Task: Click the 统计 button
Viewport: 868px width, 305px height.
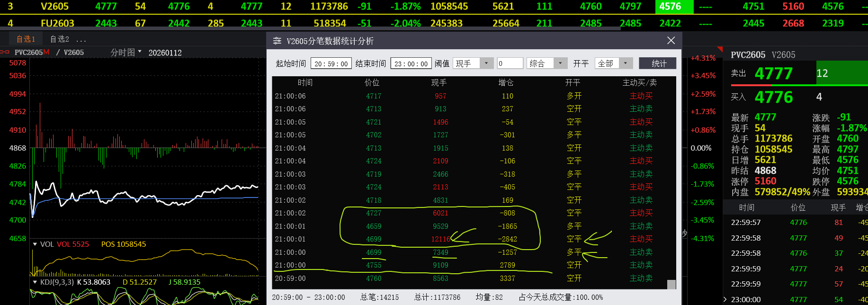Action: [x=657, y=63]
